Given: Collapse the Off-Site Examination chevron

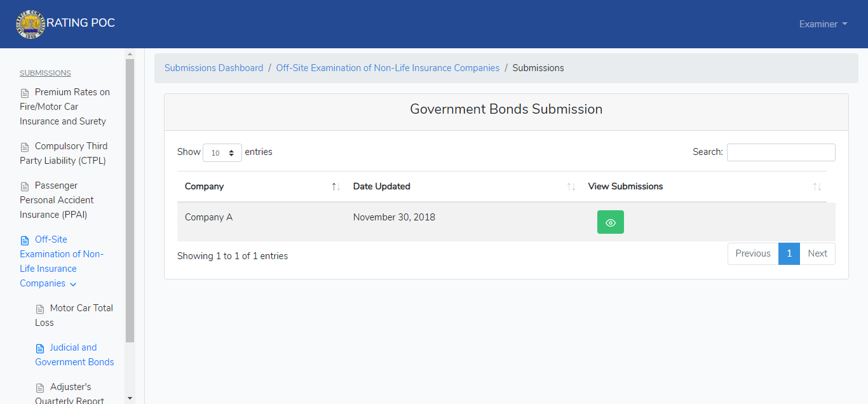Looking at the screenshot, I should coord(72,285).
